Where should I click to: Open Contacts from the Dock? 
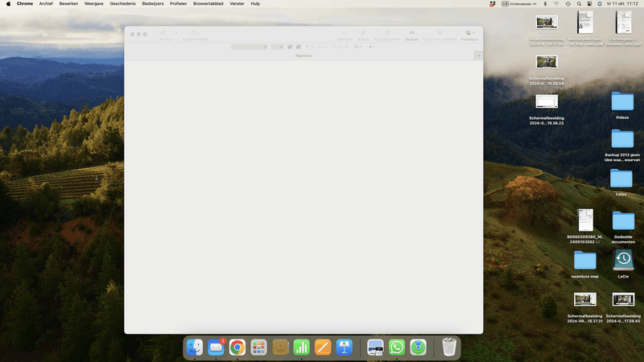[280, 348]
